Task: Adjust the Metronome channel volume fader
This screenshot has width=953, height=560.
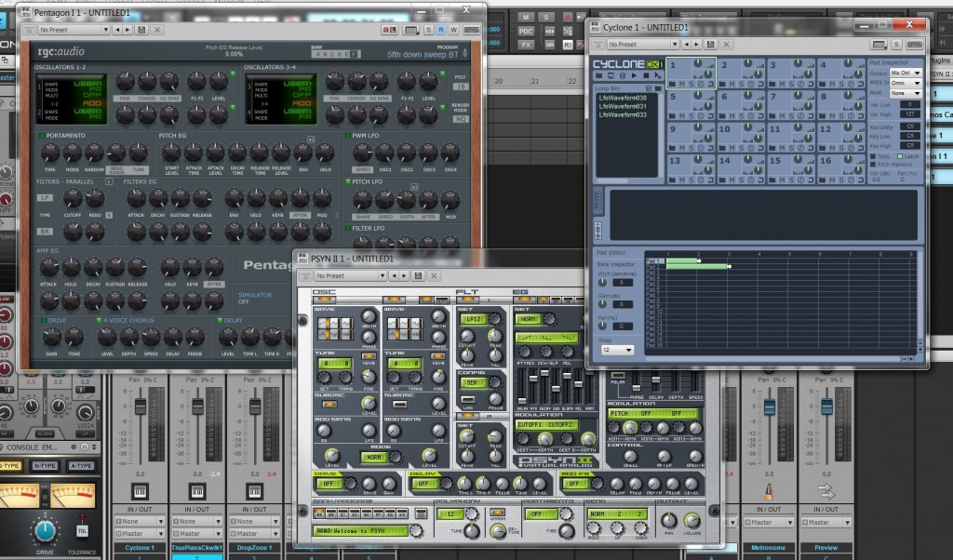Action: [770, 407]
